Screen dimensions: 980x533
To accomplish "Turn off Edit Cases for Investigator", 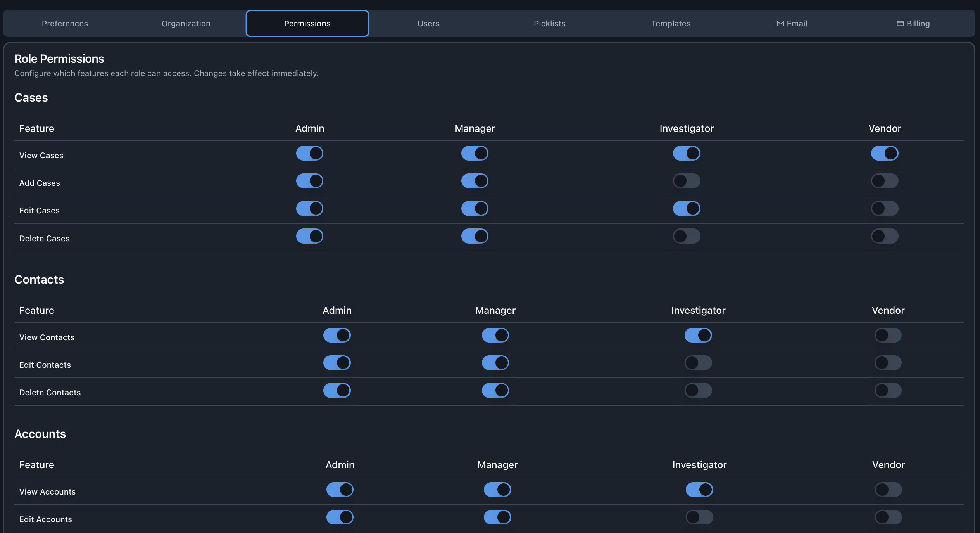I will 686,208.
